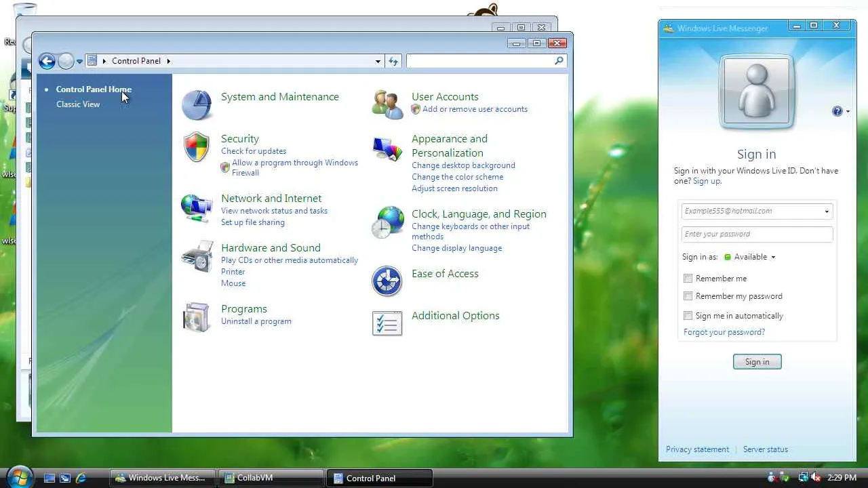Click the Hardware and Sound printer icon

[x=197, y=257]
